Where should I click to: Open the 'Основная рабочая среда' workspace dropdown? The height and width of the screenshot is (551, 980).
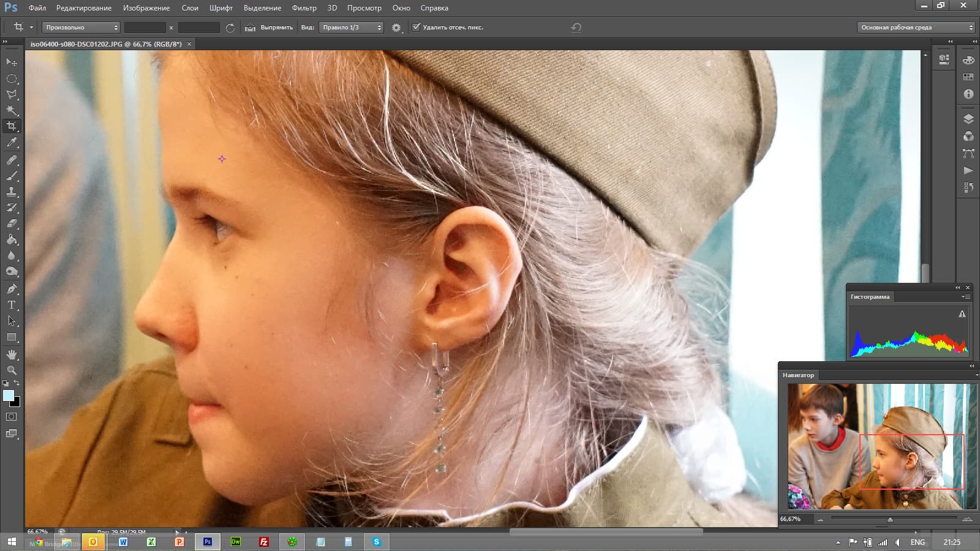(x=916, y=28)
